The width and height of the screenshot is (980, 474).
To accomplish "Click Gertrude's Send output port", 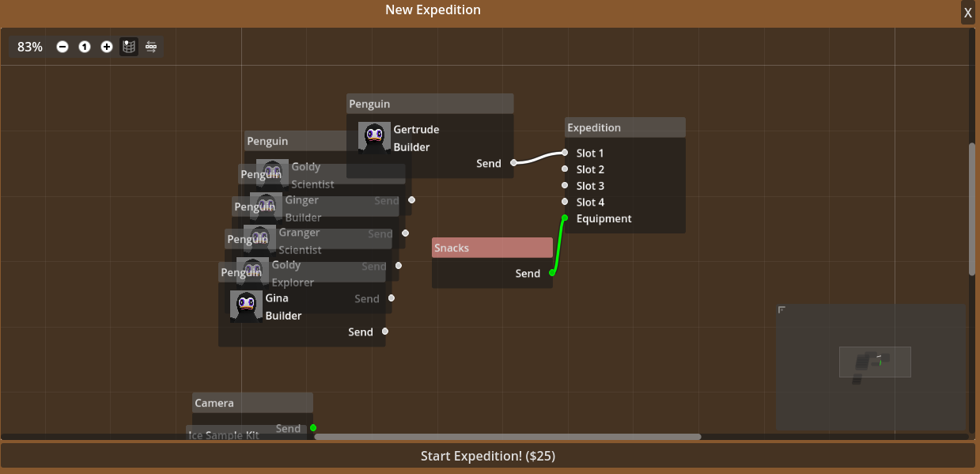I will (513, 163).
